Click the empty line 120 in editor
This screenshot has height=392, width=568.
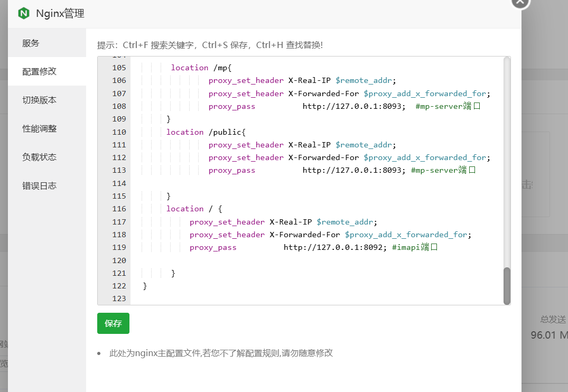pos(317,260)
